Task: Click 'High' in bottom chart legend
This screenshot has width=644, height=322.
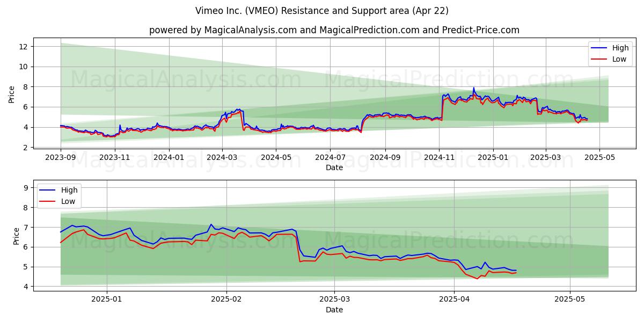Action: pos(69,190)
